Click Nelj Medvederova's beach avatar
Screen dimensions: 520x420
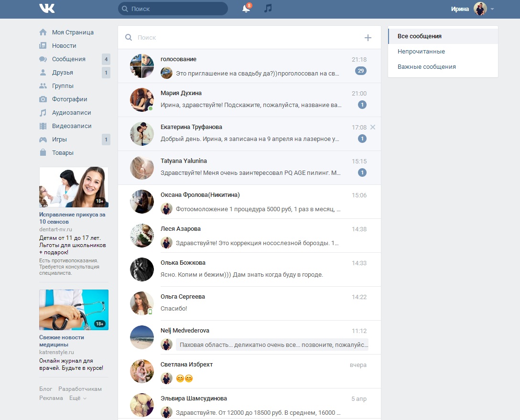point(142,337)
